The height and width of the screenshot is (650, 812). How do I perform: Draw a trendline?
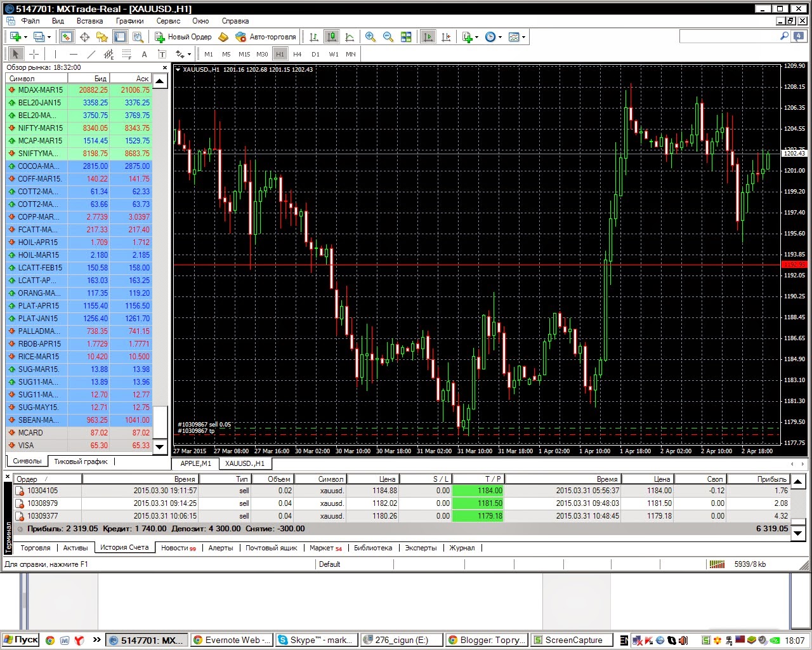tap(91, 54)
